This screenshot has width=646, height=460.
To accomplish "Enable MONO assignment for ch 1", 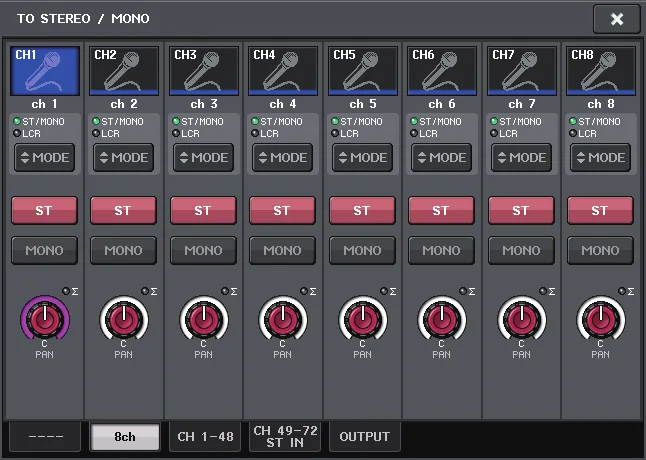I will 44,250.
